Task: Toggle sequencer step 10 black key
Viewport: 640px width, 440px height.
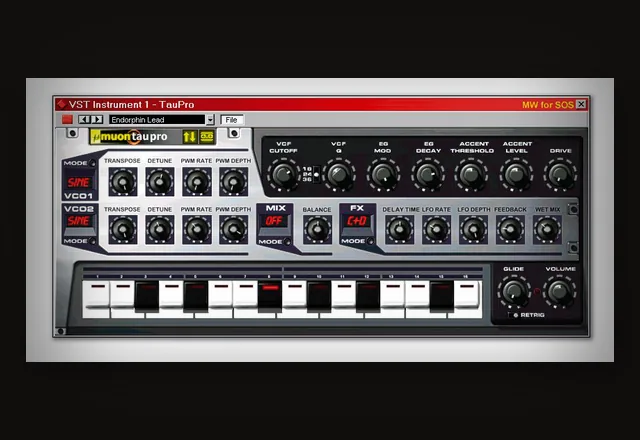Action: click(x=319, y=296)
